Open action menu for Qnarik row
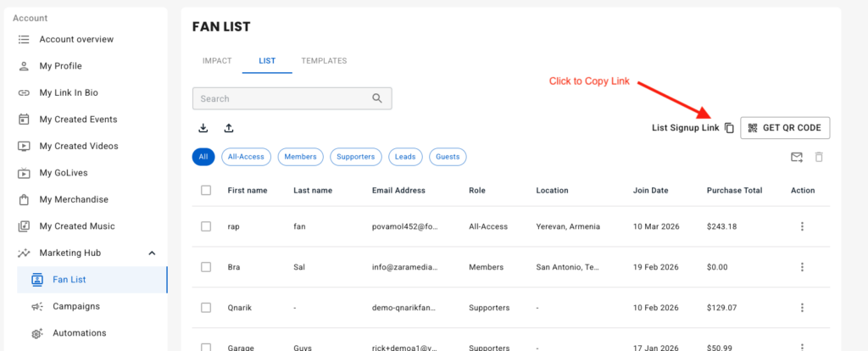868x351 pixels. [802, 307]
